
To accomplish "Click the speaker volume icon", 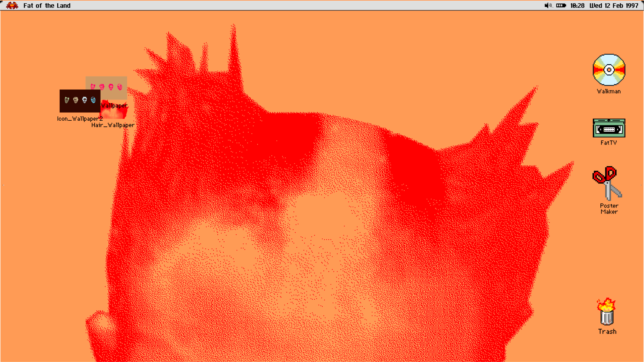I will coord(548,5).
